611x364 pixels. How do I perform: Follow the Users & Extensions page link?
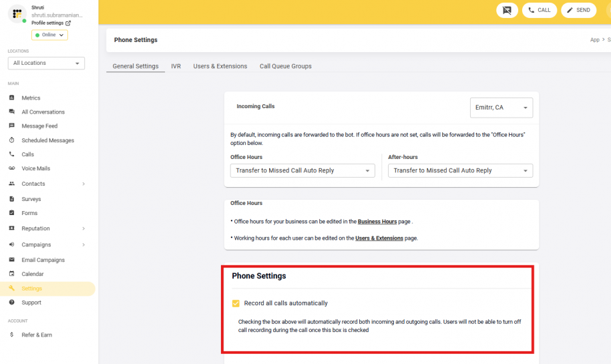pyautogui.click(x=379, y=238)
